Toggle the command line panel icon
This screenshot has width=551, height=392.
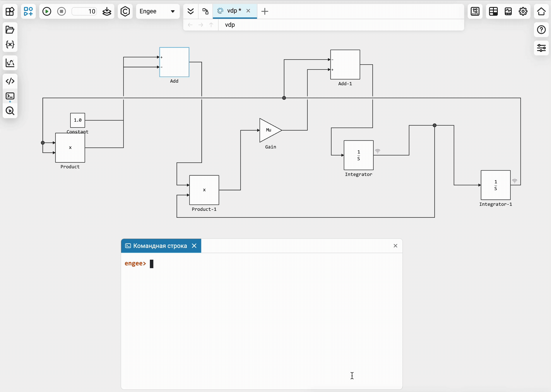[10, 96]
